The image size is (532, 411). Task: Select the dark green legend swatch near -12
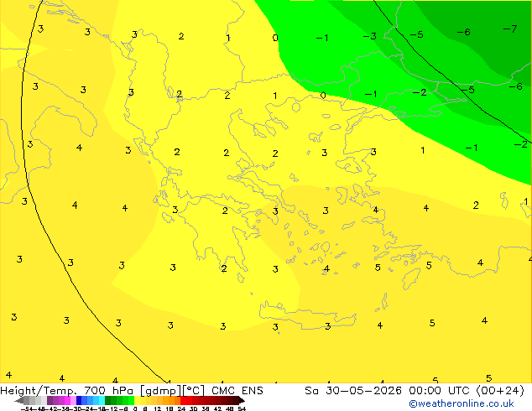[x=108, y=400]
